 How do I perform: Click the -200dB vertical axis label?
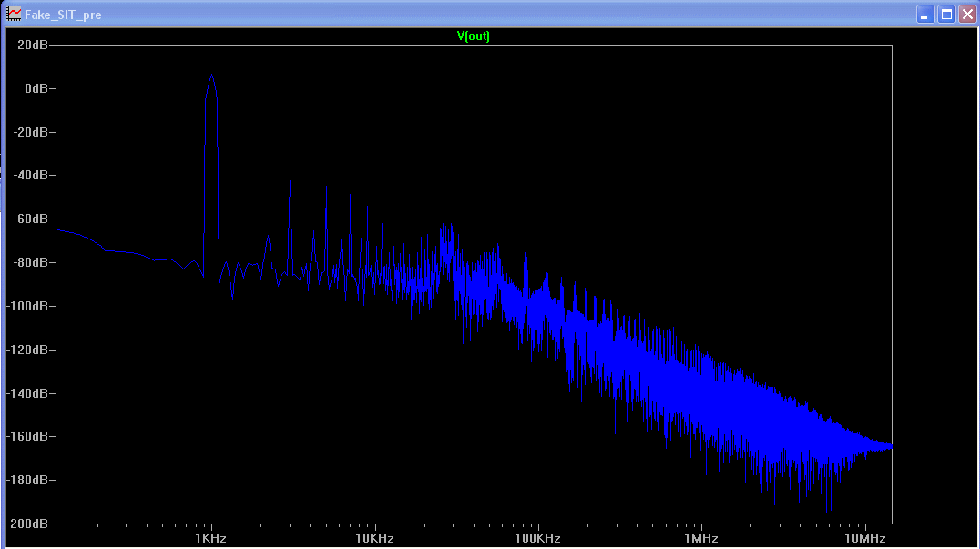[27, 524]
